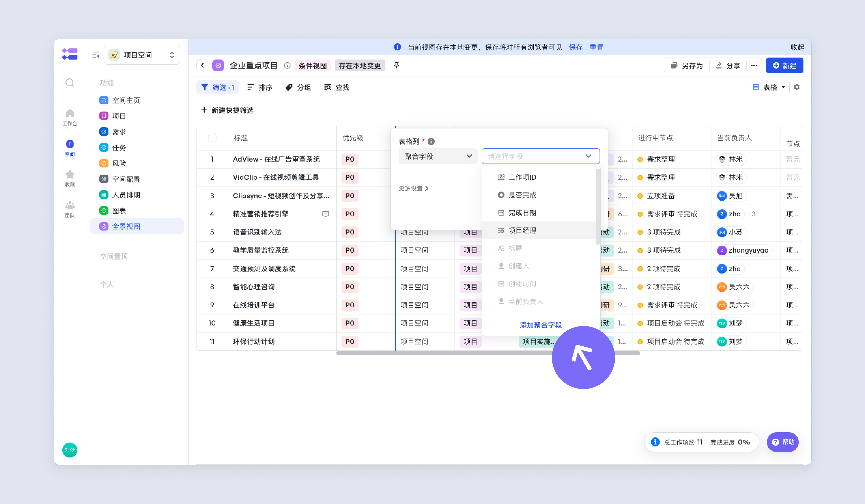Viewport: 865px width, 504px height.
Task: Open 分组 grouping options
Action: pyautogui.click(x=298, y=87)
